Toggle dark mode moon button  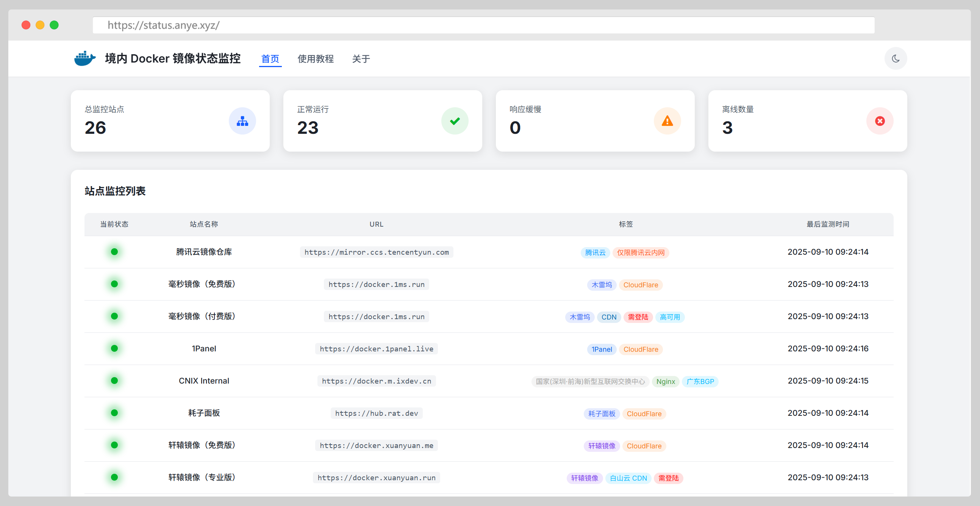point(895,58)
